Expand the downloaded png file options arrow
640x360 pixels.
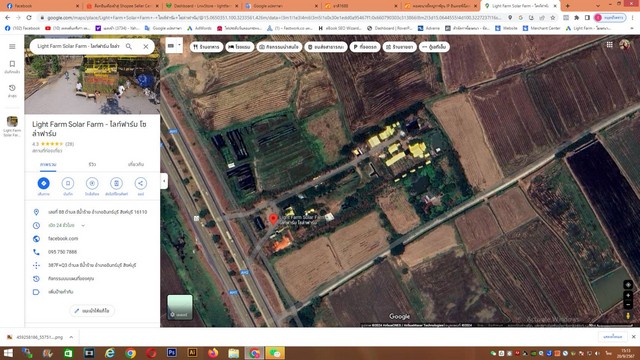click(71, 337)
